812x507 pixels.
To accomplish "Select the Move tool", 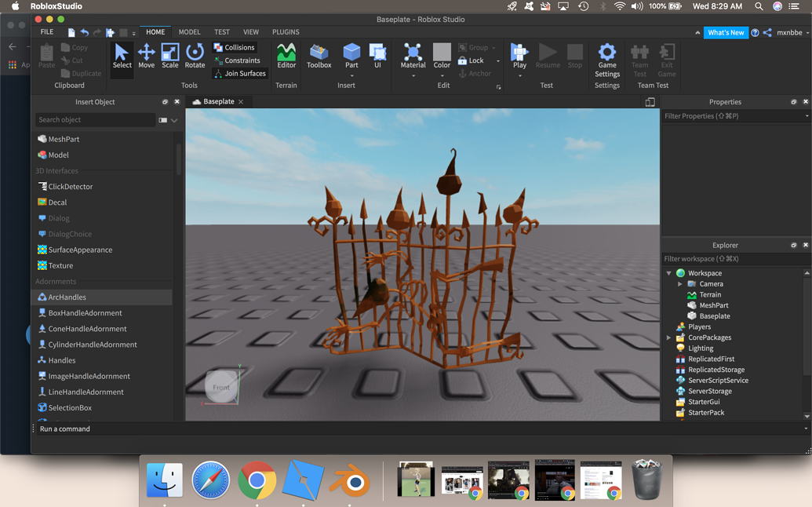I will (146, 56).
